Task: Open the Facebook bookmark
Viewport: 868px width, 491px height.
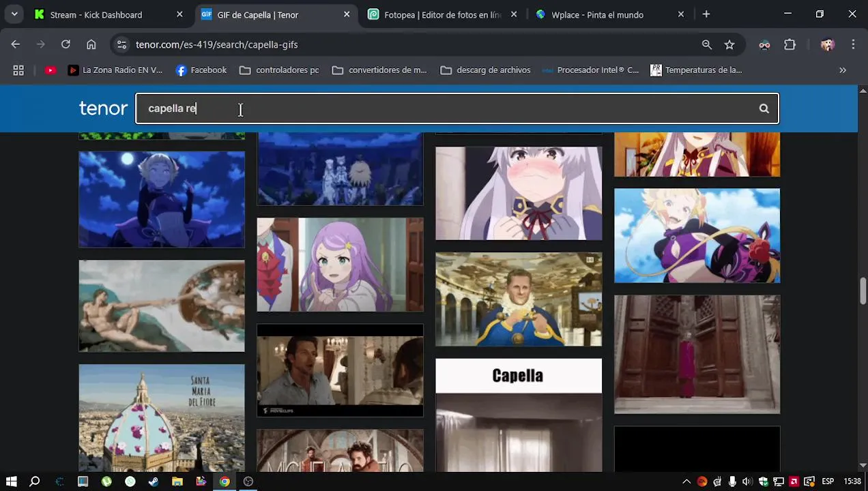Action: point(201,70)
